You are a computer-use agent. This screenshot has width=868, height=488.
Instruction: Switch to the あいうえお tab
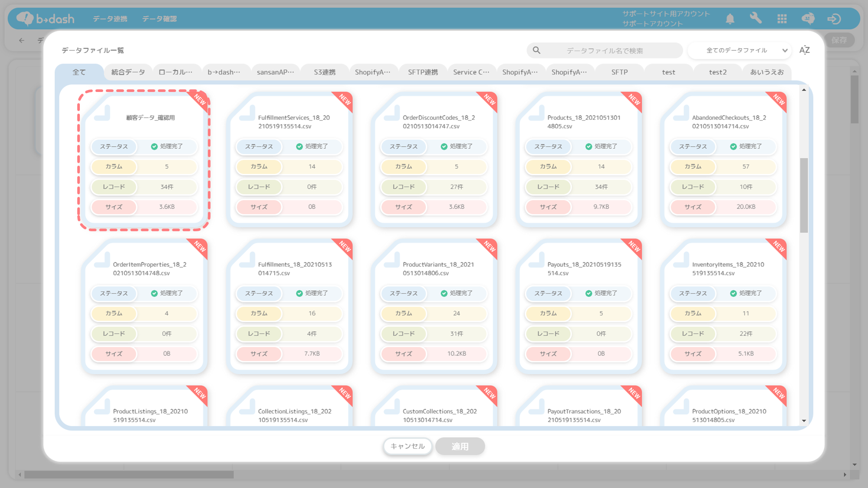click(x=767, y=72)
